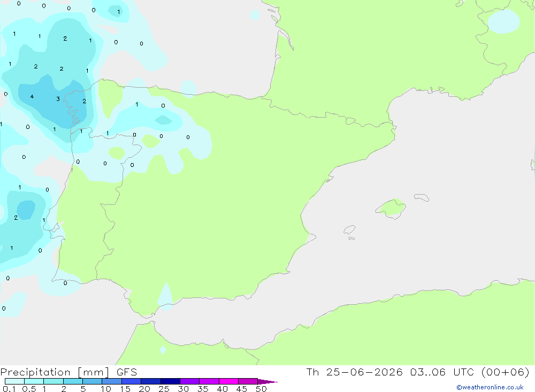Click the map precipitation value '4'

(32, 97)
